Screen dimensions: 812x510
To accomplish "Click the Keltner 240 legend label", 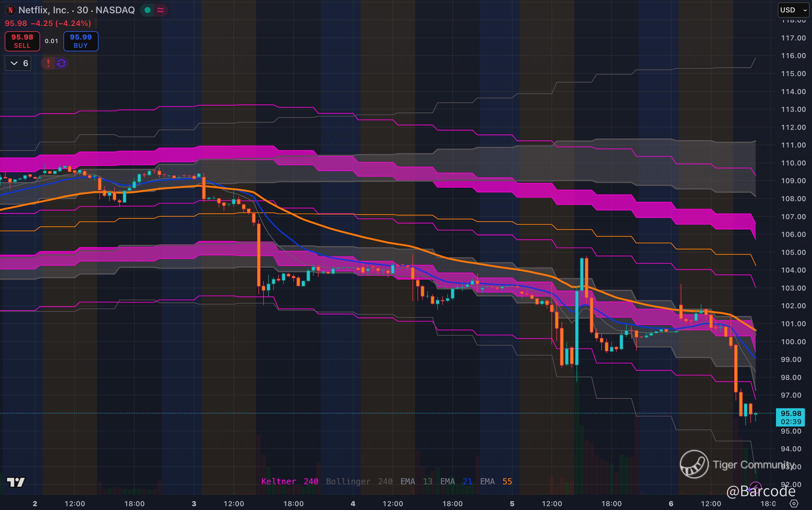I will pos(289,481).
